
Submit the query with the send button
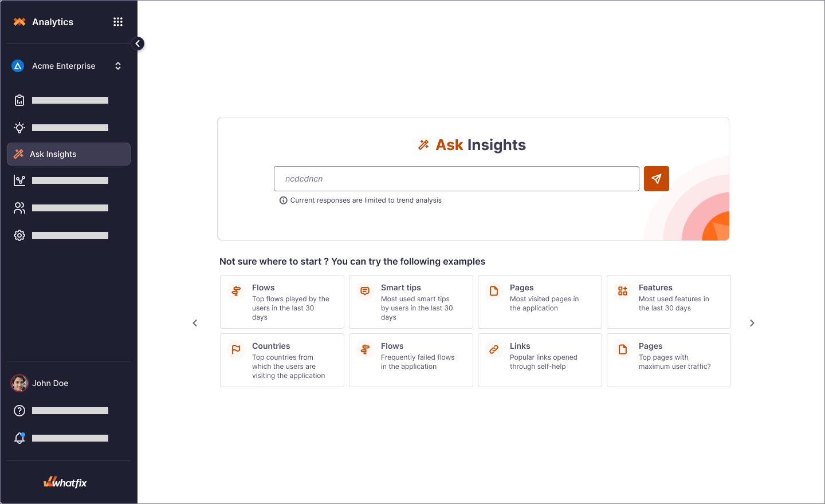tap(657, 179)
